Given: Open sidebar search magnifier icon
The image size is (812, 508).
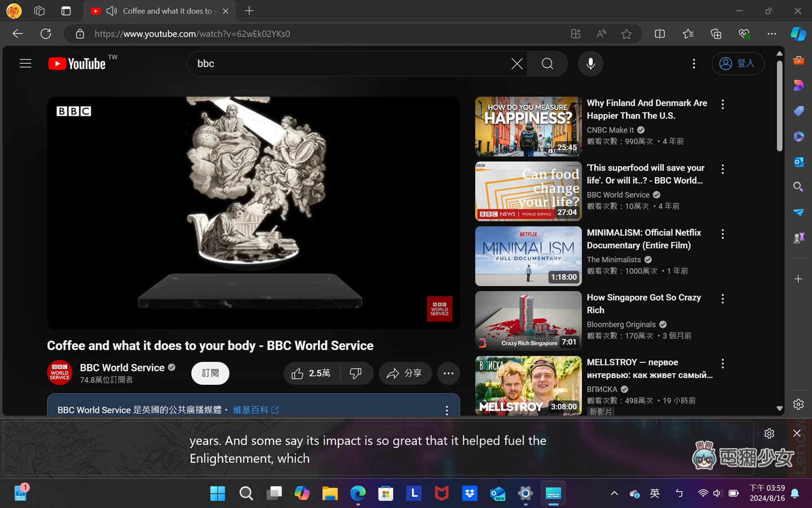Looking at the screenshot, I should 798,187.
